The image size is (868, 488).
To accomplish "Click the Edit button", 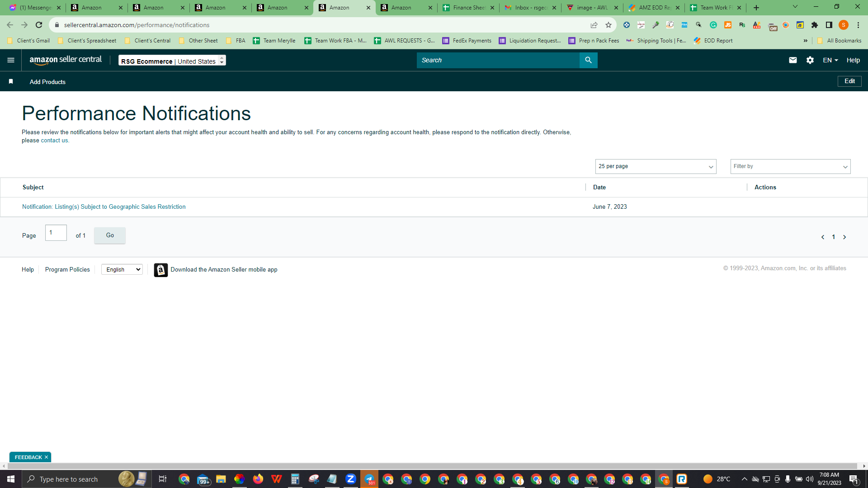I will [x=849, y=81].
